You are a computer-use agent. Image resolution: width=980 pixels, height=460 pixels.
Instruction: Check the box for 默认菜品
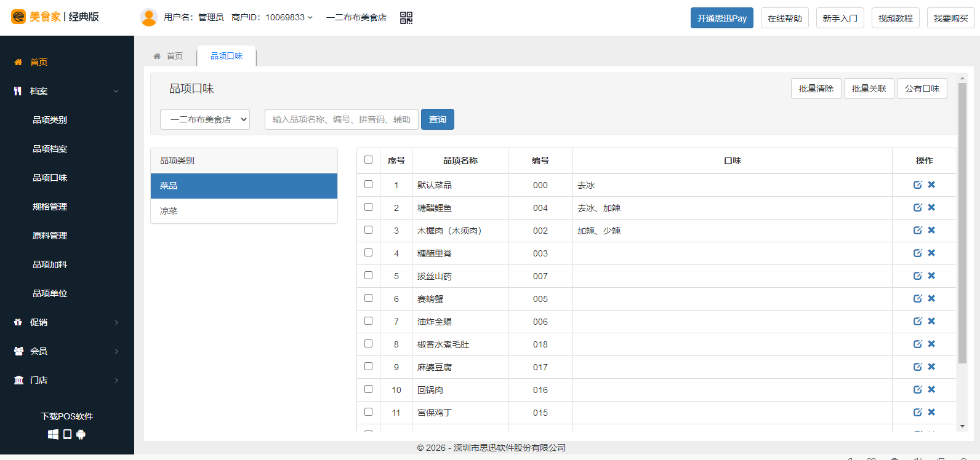[x=368, y=184]
